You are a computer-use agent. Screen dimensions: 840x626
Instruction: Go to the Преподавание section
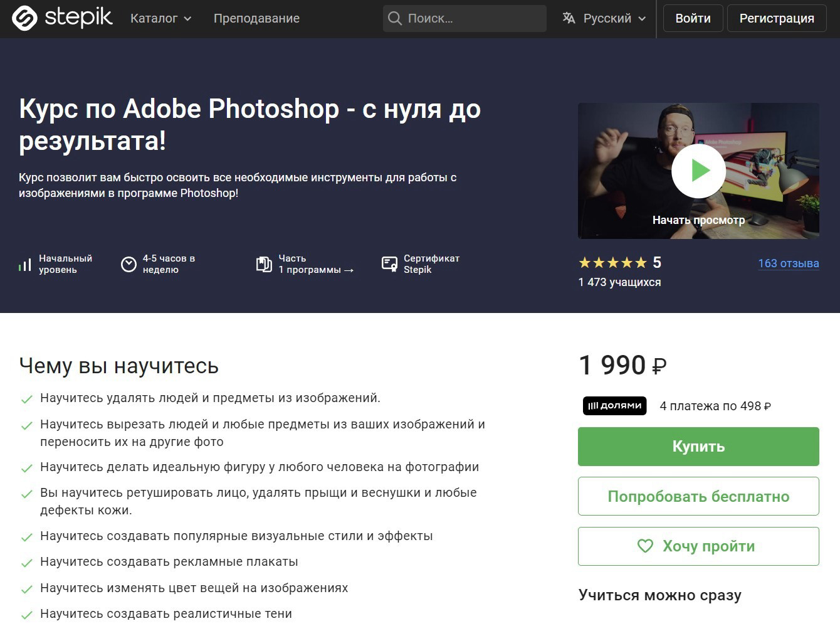[x=256, y=19]
